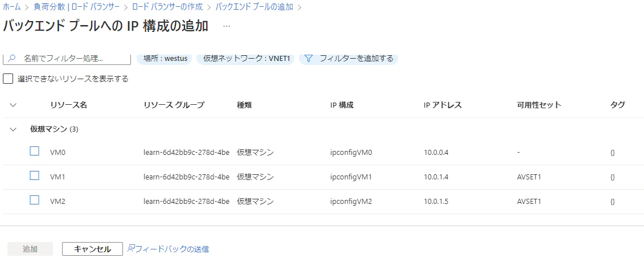The width and height of the screenshot is (644, 262).
Task: Enable 選択できないリソースを表示する checkbox
Action: pos(8,79)
